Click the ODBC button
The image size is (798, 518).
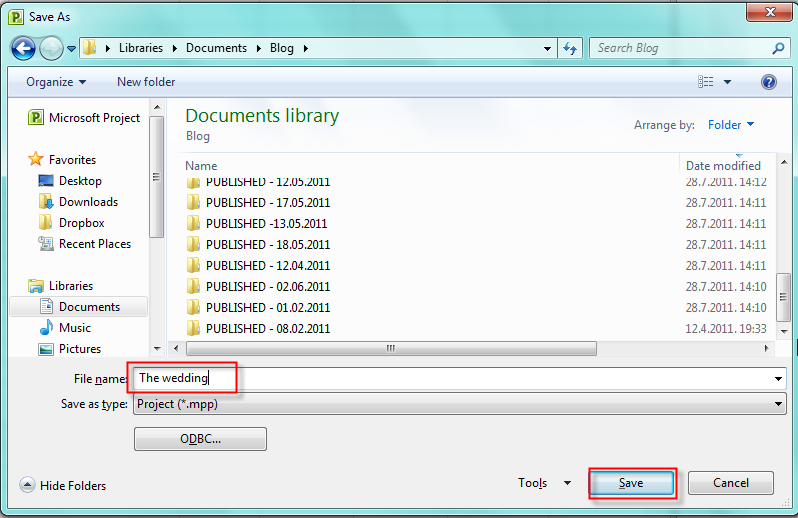[200, 439]
